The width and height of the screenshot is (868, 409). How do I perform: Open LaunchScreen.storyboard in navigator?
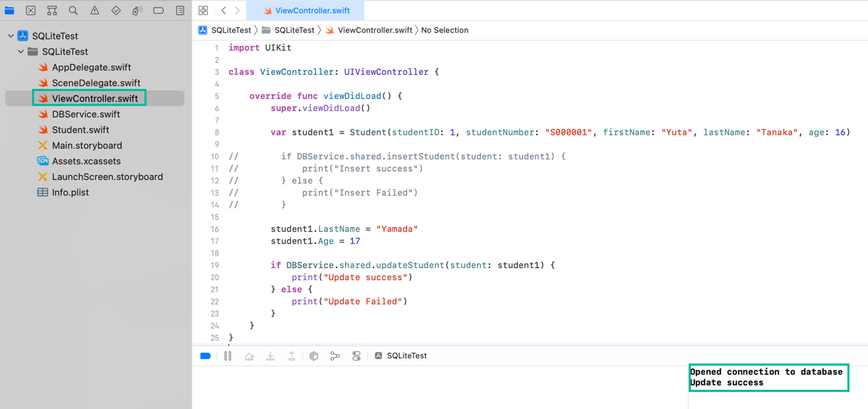coord(107,177)
